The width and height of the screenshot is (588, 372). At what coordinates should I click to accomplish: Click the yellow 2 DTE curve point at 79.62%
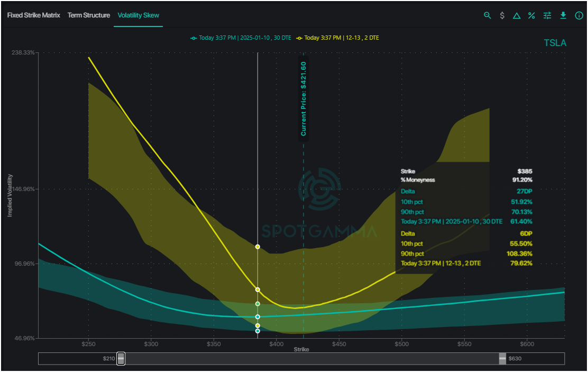pos(258,289)
